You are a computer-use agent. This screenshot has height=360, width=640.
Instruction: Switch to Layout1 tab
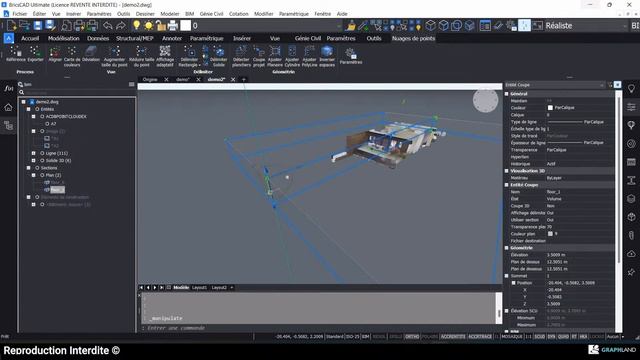tap(199, 288)
